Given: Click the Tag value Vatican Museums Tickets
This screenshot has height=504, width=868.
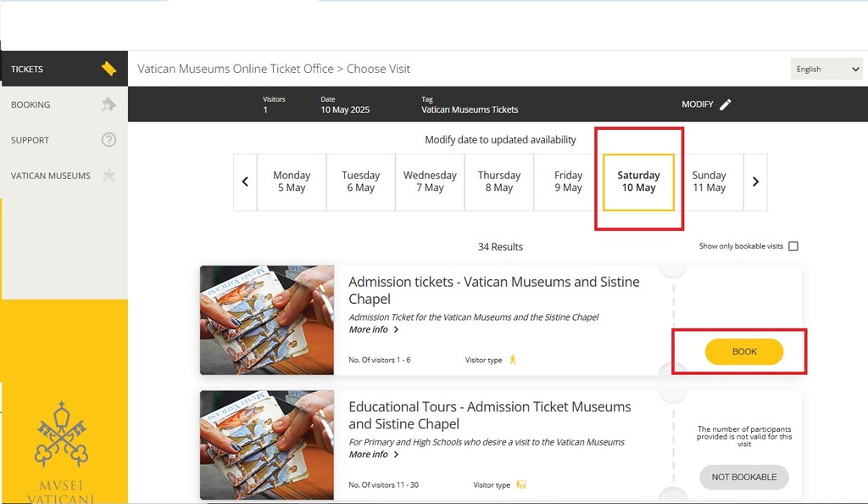Looking at the screenshot, I should click(470, 109).
